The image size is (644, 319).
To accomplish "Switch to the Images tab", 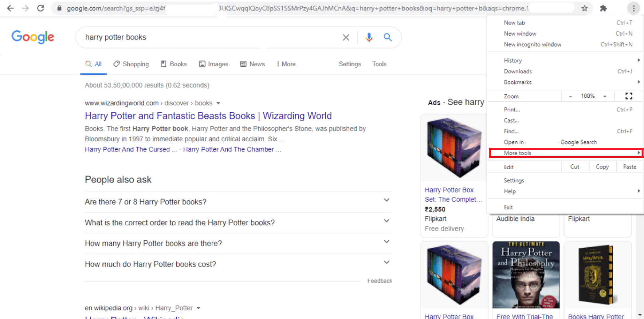I will point(214,64).
